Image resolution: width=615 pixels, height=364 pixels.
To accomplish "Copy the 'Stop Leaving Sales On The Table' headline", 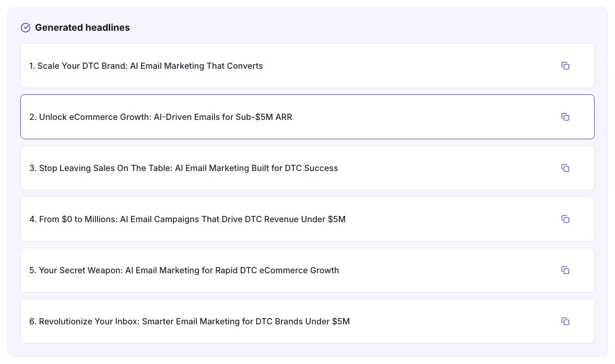I will point(565,168).
